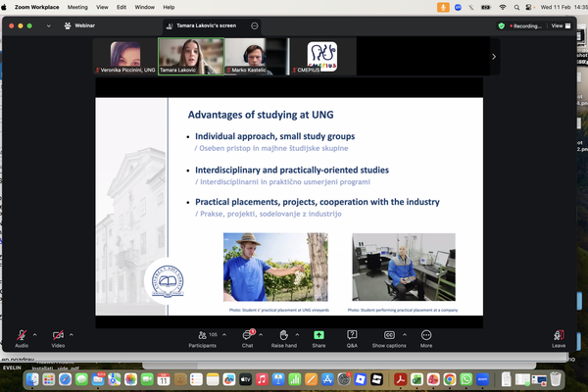Open the Edit menu
Viewport: 588px width, 392px height.
122,7
